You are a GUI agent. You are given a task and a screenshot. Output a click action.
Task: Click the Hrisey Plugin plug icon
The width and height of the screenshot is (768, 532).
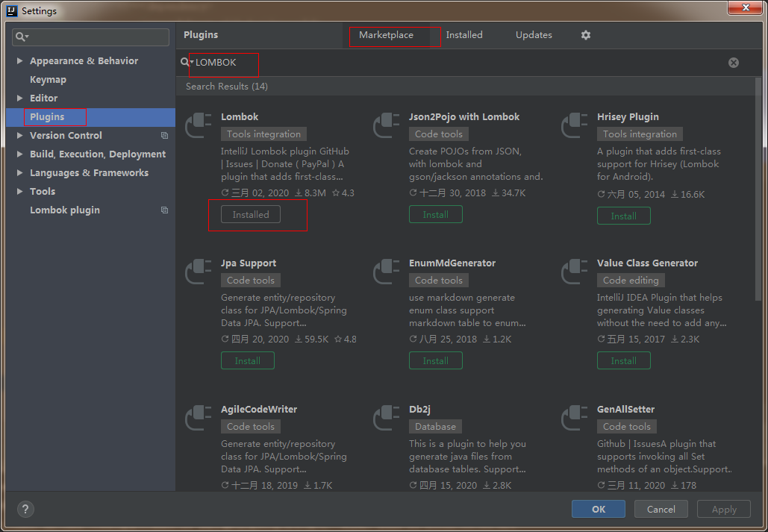pyautogui.click(x=575, y=125)
